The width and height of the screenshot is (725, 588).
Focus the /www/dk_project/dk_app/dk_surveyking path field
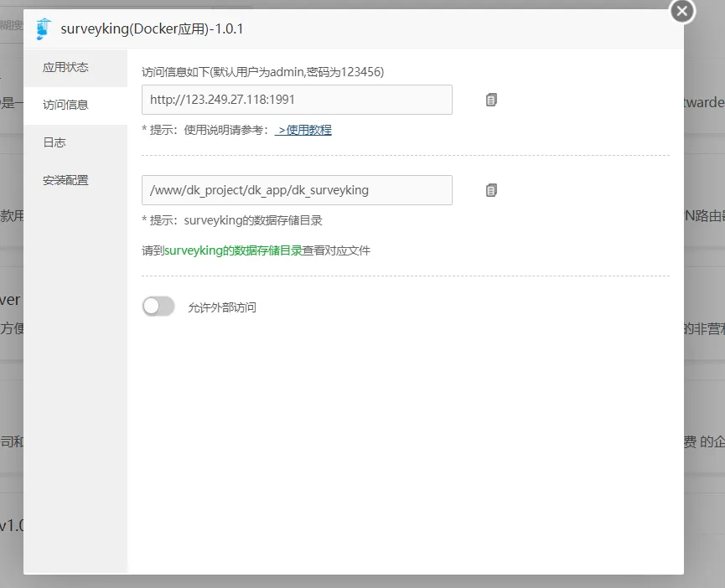[297, 190]
